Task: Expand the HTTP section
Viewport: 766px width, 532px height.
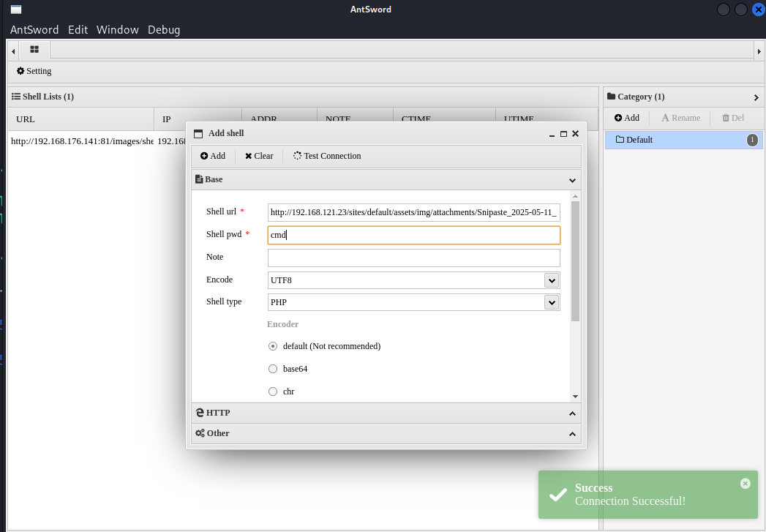Action: coord(573,413)
